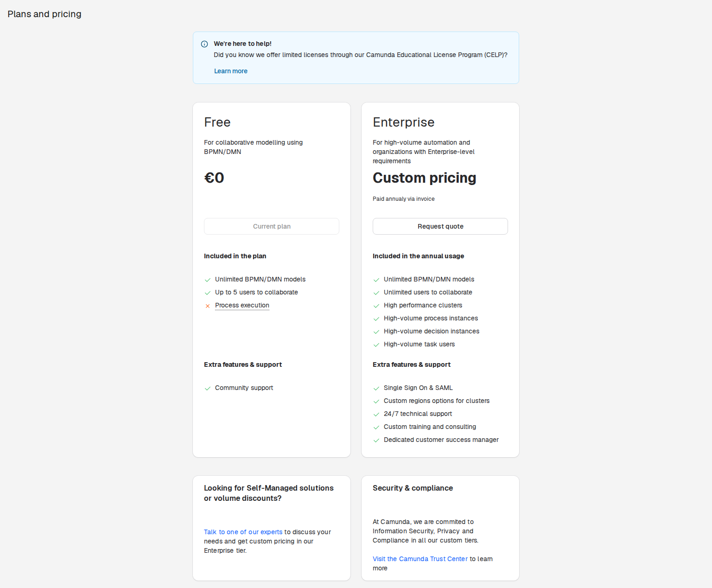
Task: Click the Free plan heading
Action: point(217,122)
